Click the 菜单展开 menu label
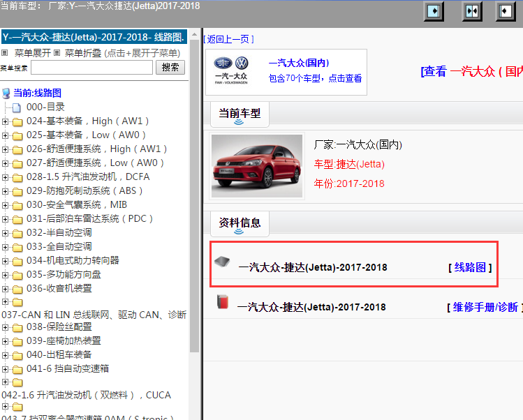 click(x=32, y=52)
